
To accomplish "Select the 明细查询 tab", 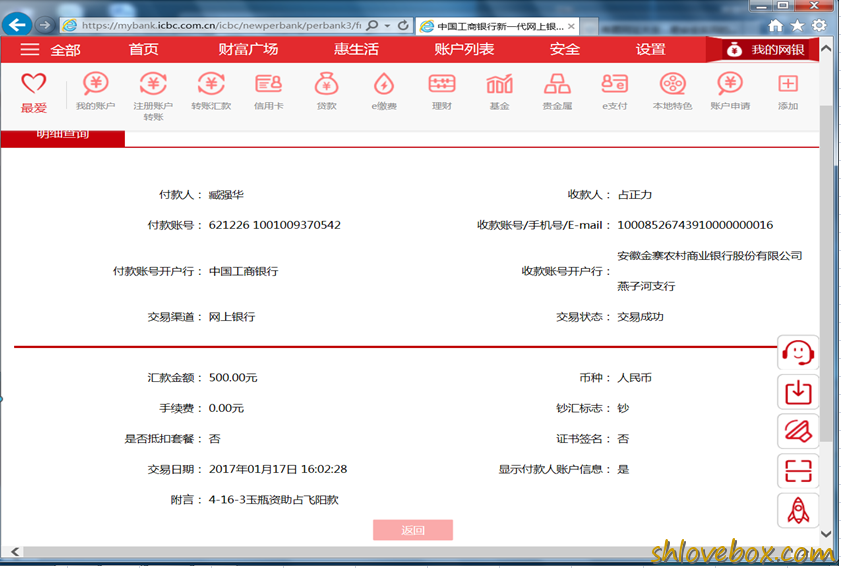I will (63, 137).
